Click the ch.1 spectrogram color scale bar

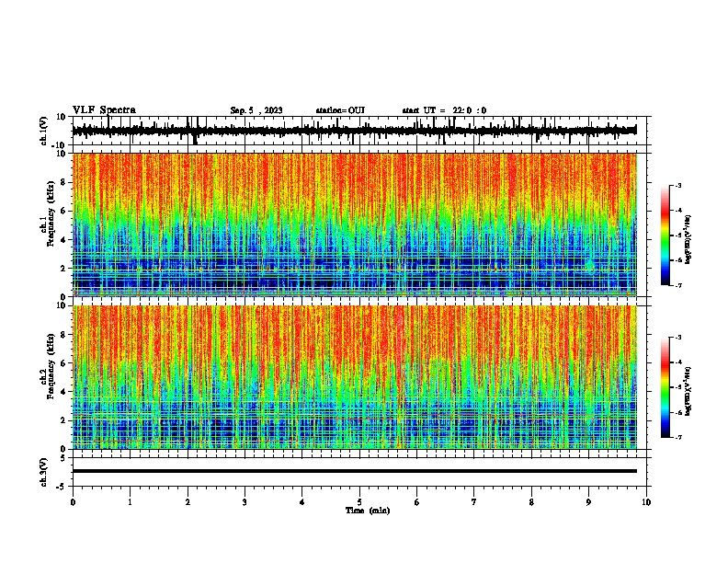point(665,236)
